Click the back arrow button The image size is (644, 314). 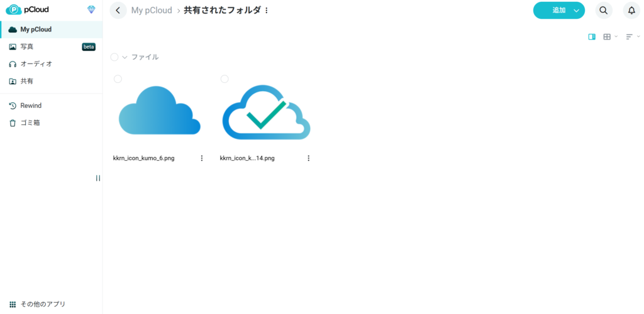coord(118,11)
